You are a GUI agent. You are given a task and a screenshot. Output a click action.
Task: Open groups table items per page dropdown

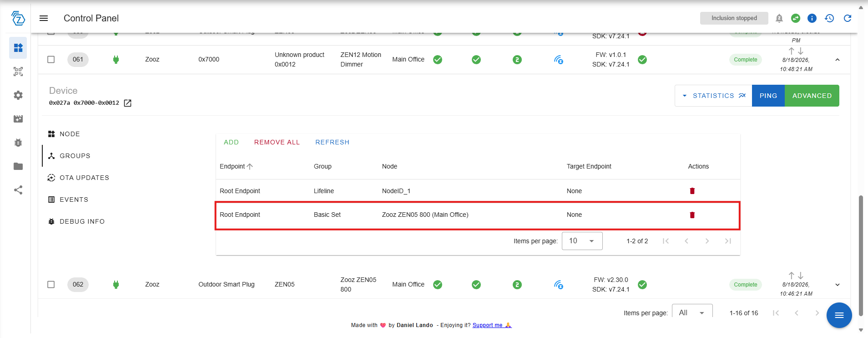click(582, 241)
